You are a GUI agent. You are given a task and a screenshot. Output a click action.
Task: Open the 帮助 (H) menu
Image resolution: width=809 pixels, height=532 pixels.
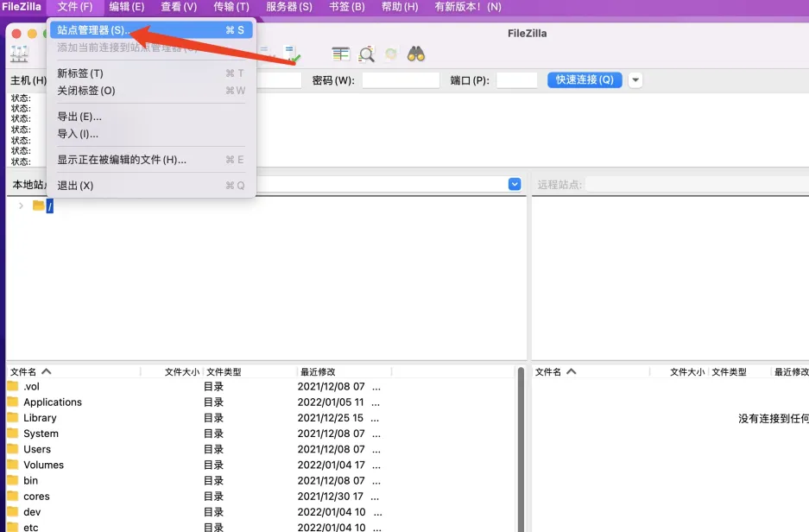(400, 7)
